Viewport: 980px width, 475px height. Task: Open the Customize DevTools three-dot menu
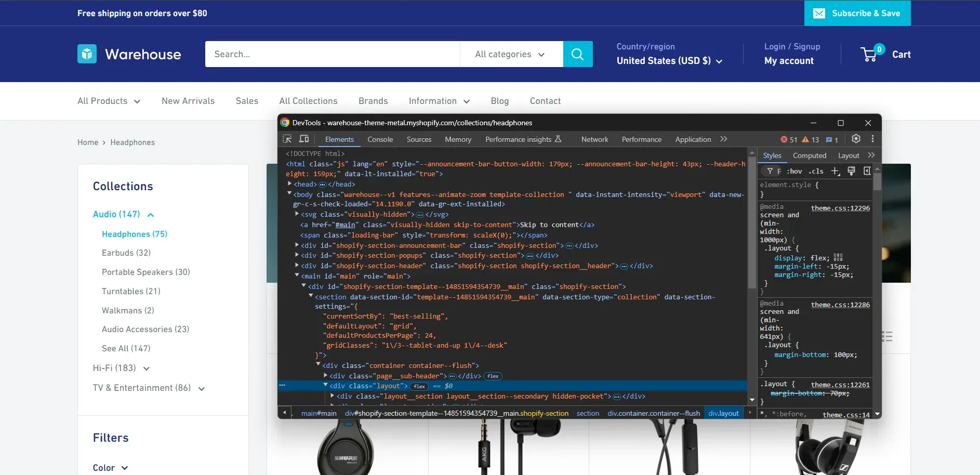coord(872,139)
